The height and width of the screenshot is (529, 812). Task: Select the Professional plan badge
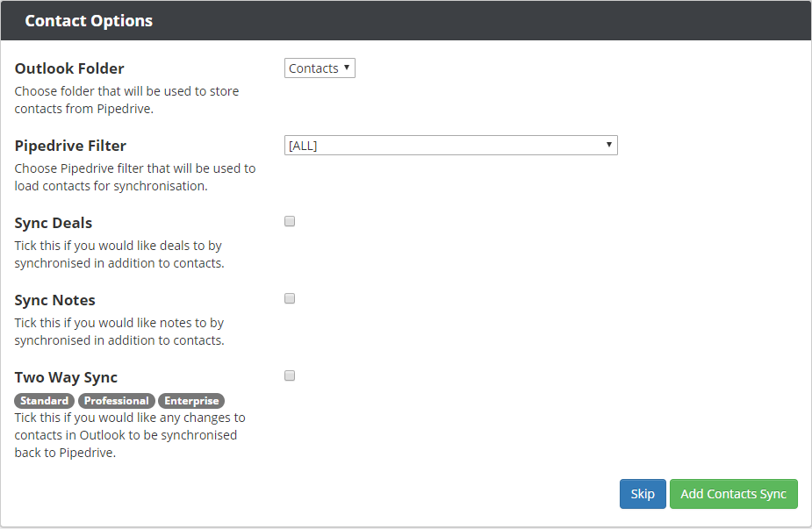(117, 401)
